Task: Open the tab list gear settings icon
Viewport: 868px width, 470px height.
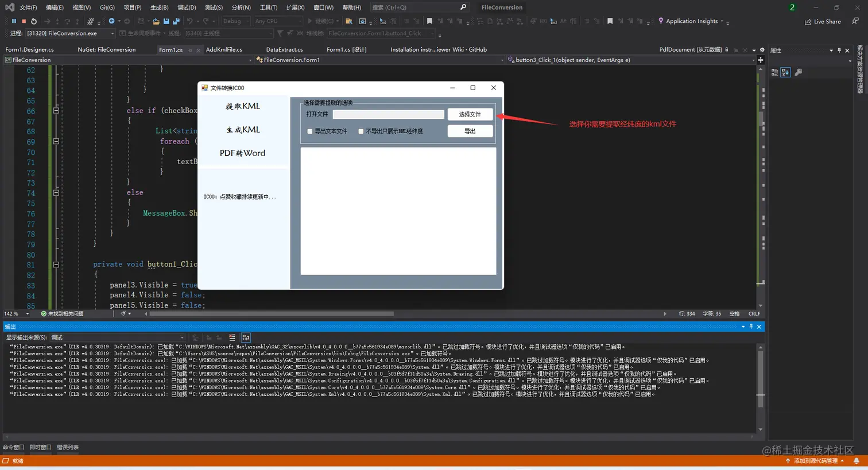Action: pyautogui.click(x=762, y=50)
